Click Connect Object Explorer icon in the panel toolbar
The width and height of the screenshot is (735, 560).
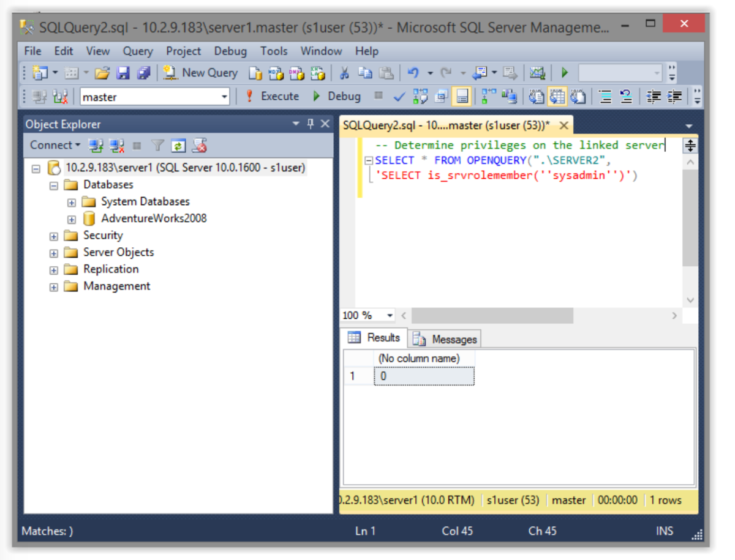(96, 145)
